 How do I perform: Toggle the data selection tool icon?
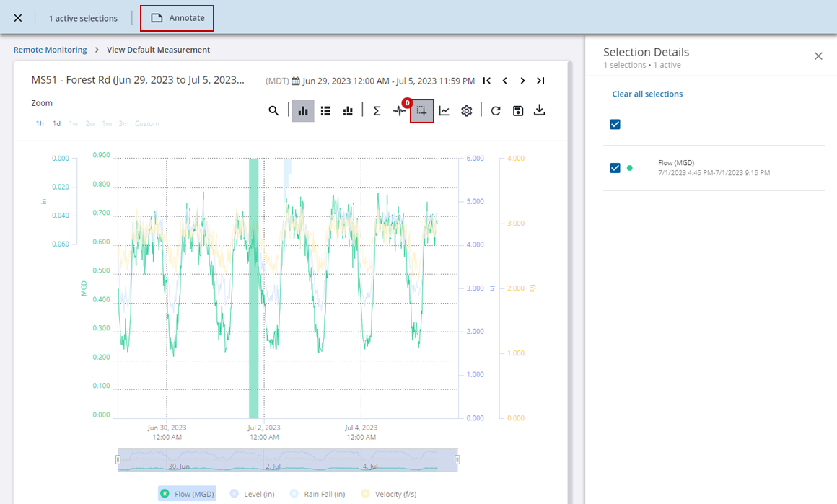pyautogui.click(x=422, y=111)
